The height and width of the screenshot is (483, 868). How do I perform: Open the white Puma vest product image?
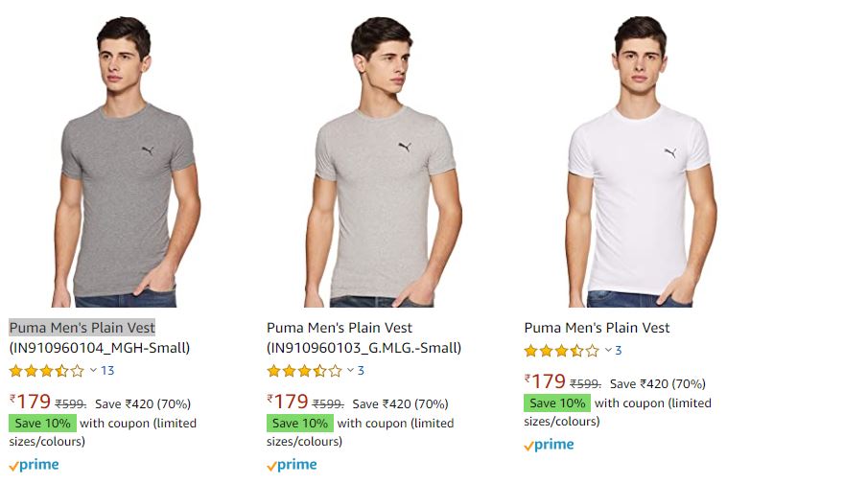(639, 161)
